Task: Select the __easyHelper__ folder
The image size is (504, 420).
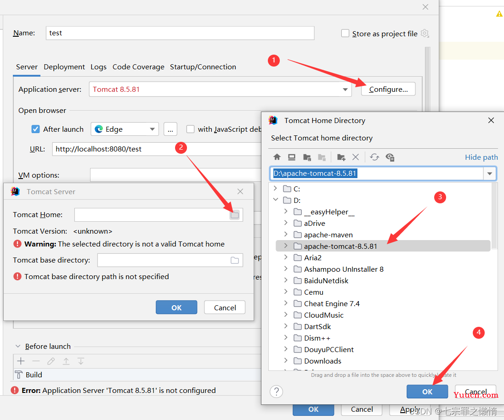Action: coord(329,212)
